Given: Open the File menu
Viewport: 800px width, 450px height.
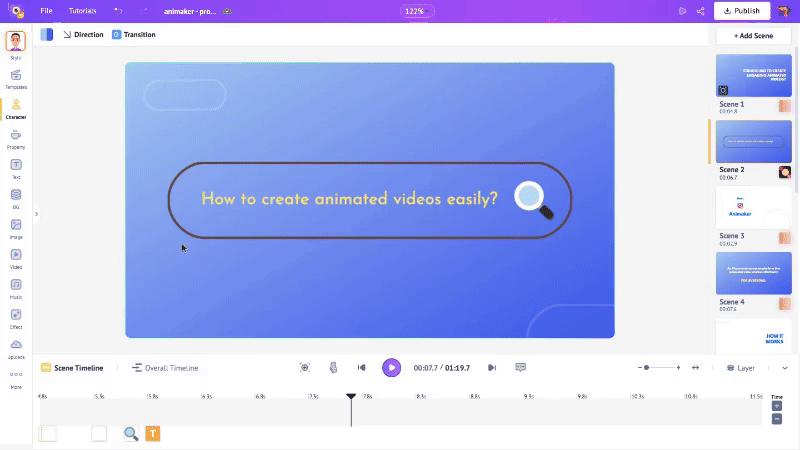Looking at the screenshot, I should coord(46,11).
